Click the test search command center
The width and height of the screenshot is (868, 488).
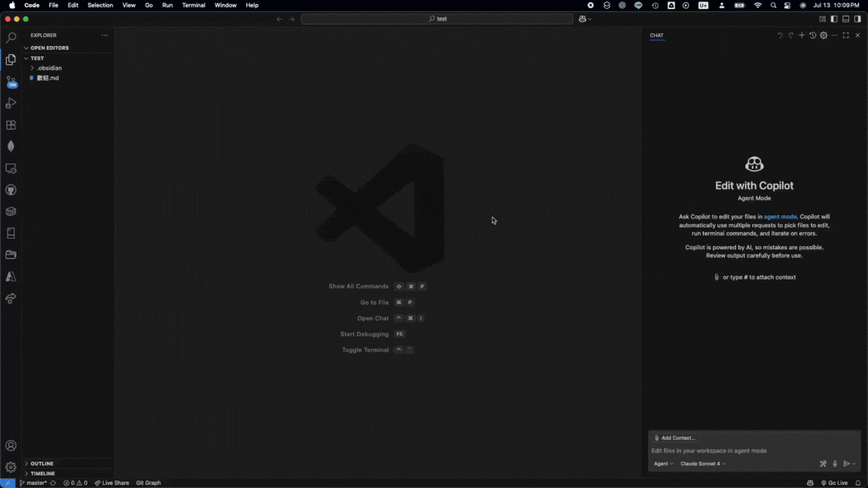pos(437,19)
